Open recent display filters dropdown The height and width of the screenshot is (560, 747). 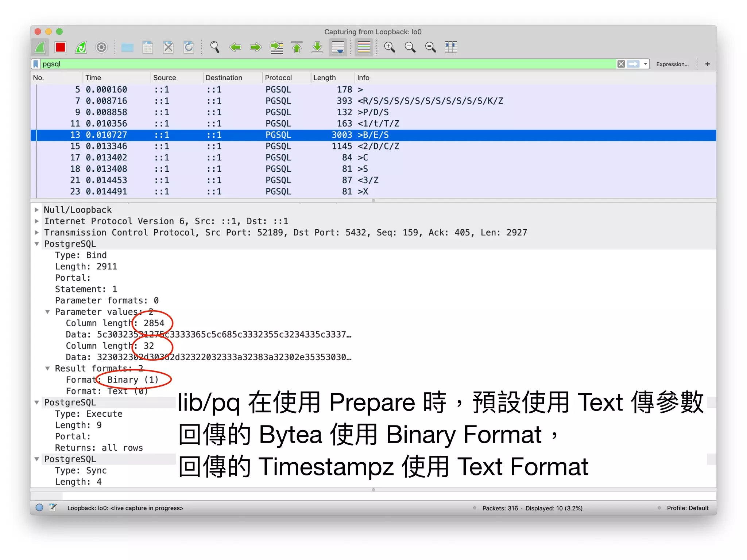[645, 64]
